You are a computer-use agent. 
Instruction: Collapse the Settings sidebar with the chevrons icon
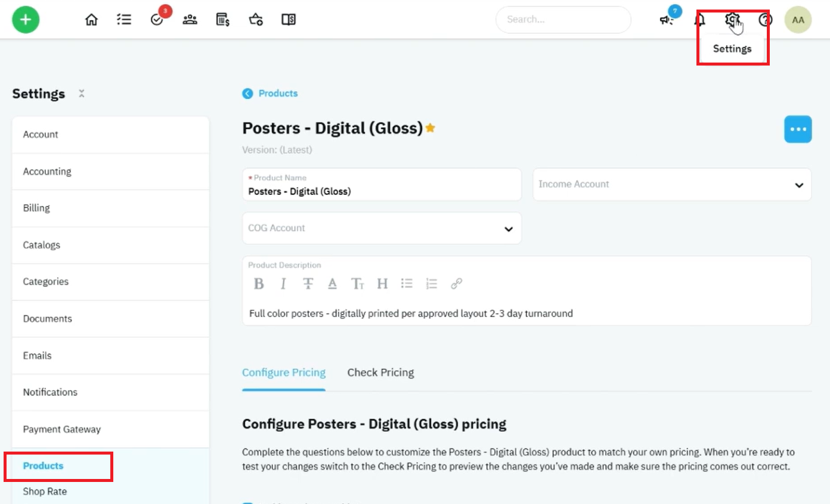point(82,94)
